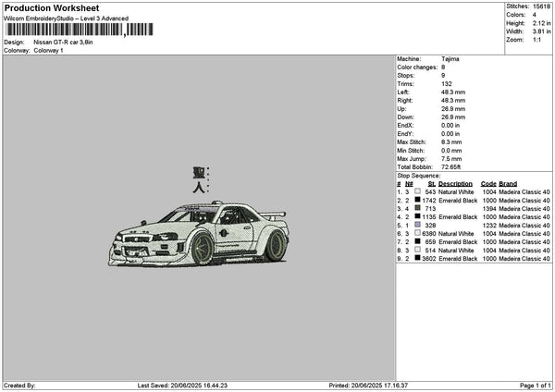This screenshot has width=555, height=392.
Task: Click the Description column header
Action: 455,184
